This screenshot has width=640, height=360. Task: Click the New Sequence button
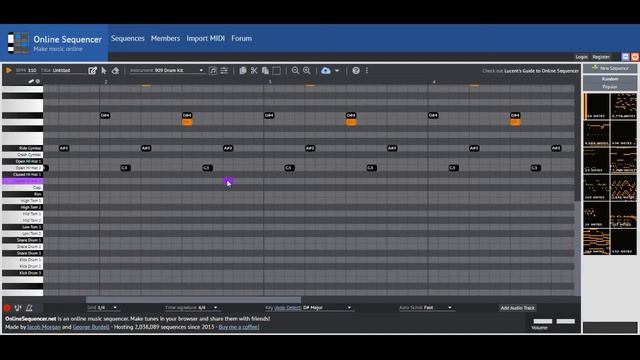[x=610, y=68]
